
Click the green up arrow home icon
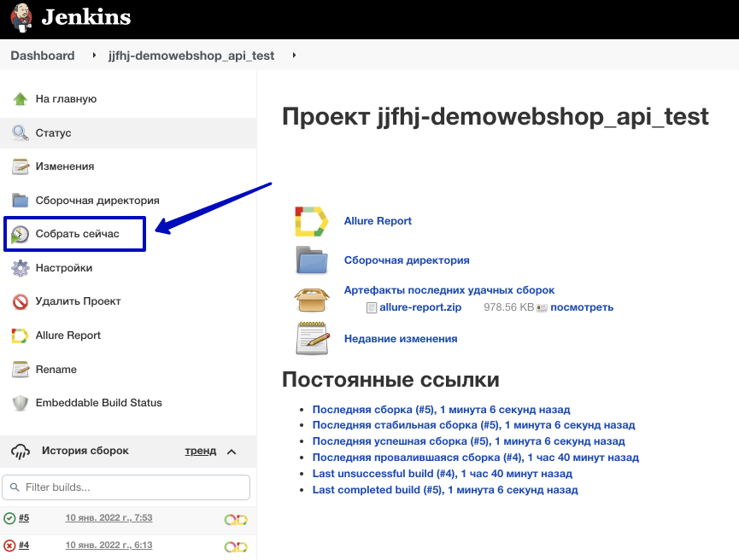[21, 99]
